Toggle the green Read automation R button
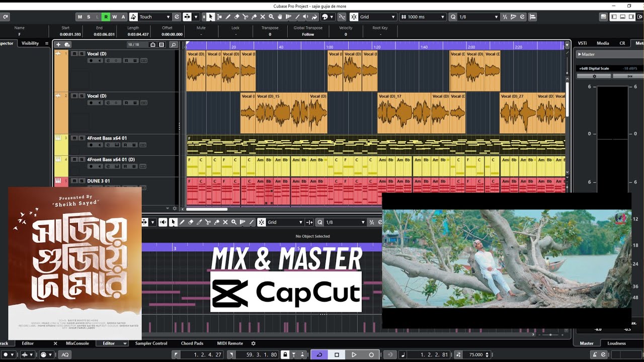Image resolution: width=644 pixels, height=362 pixels. [x=106, y=17]
